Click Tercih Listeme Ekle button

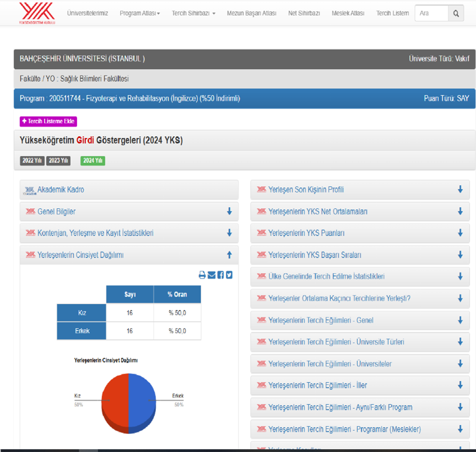tap(48, 122)
